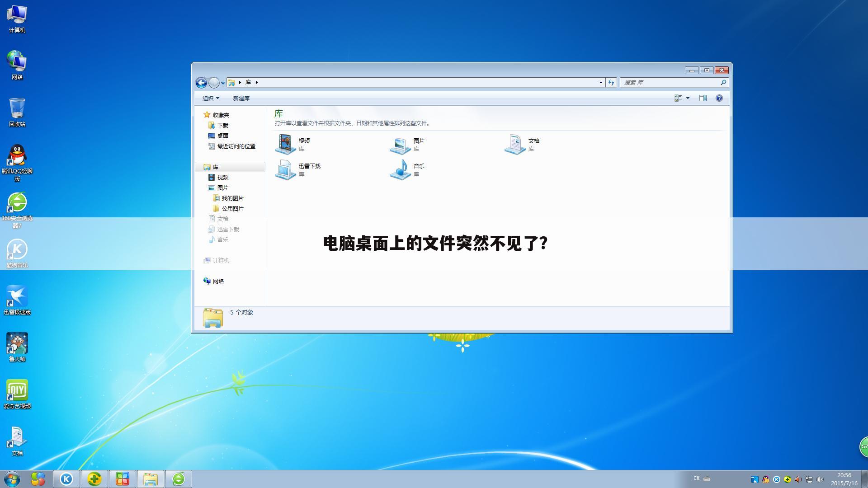Select the 文档 desktop shortcut
Viewport: 868px width, 488px height.
tap(17, 441)
